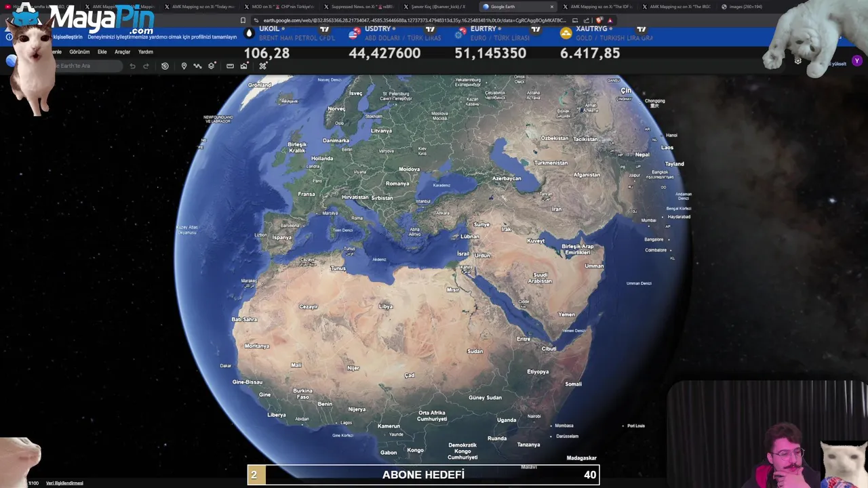This screenshot has width=868, height=488.
Task: Click the USDTRY ticker price 44,427600
Action: click(x=384, y=53)
